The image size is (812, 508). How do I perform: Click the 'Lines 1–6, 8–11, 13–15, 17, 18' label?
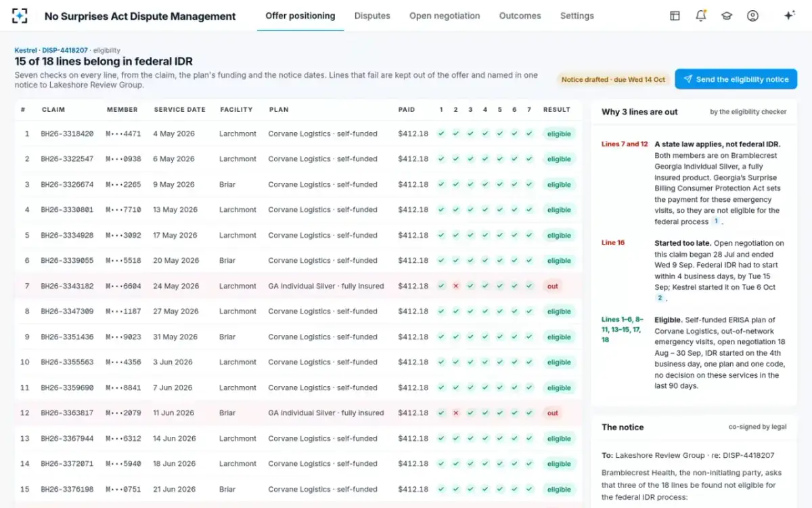(x=623, y=330)
